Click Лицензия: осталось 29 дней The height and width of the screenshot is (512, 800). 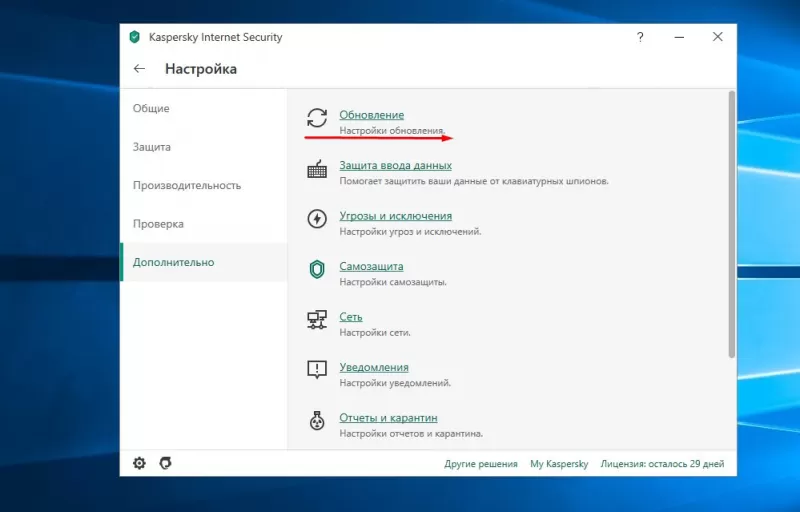point(662,464)
